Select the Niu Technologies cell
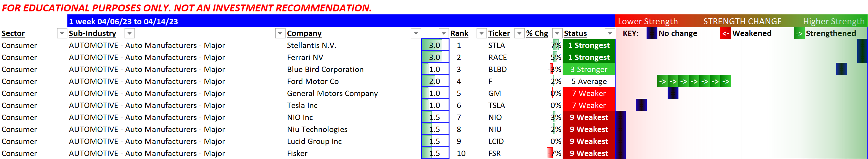868x159 pixels. click(x=317, y=129)
